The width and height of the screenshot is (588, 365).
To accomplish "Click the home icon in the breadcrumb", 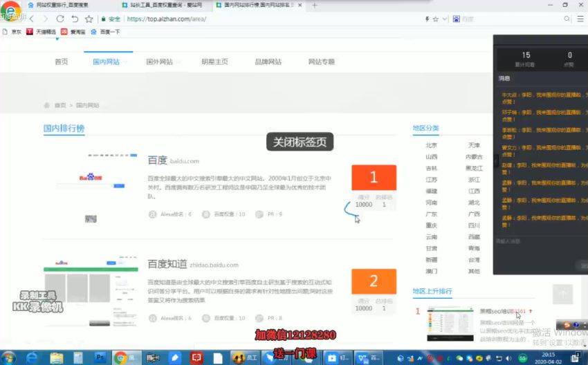I will [47, 105].
